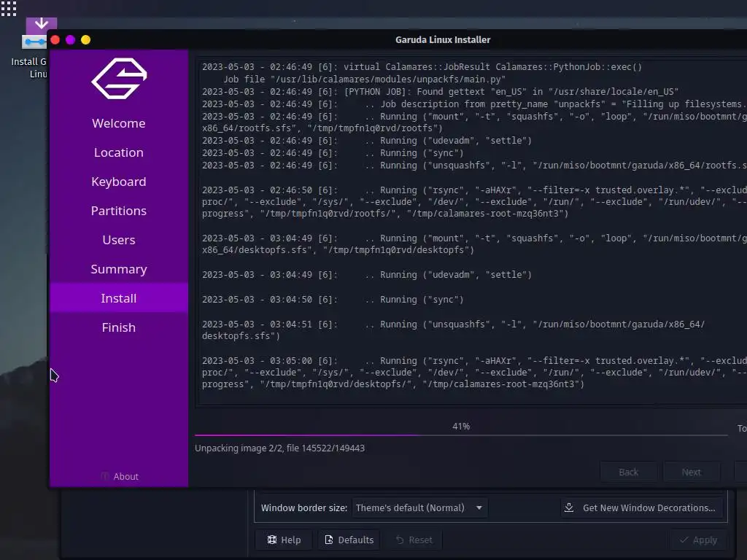Click the About info icon

[105, 476]
